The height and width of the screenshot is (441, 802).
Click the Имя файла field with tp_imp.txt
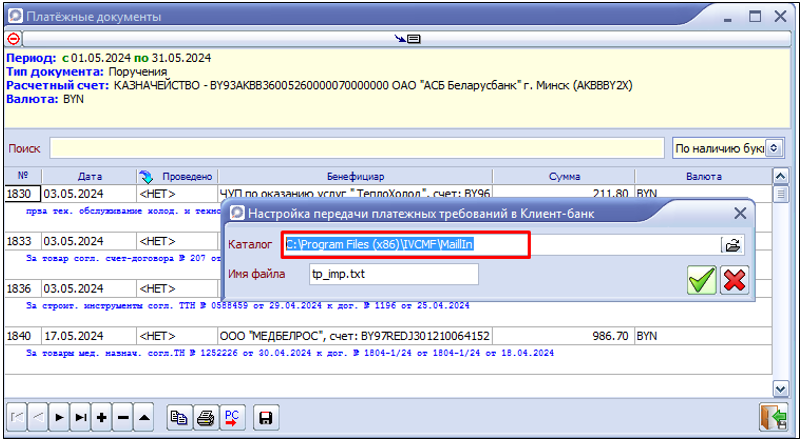pos(393,274)
